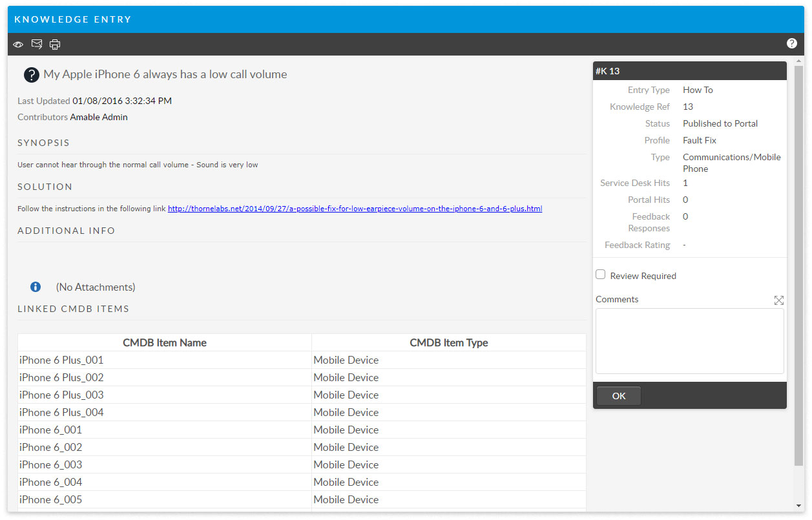Viewport: 812px width, 520px height.
Task: Click the scrollbar up arrow
Action: point(799,61)
